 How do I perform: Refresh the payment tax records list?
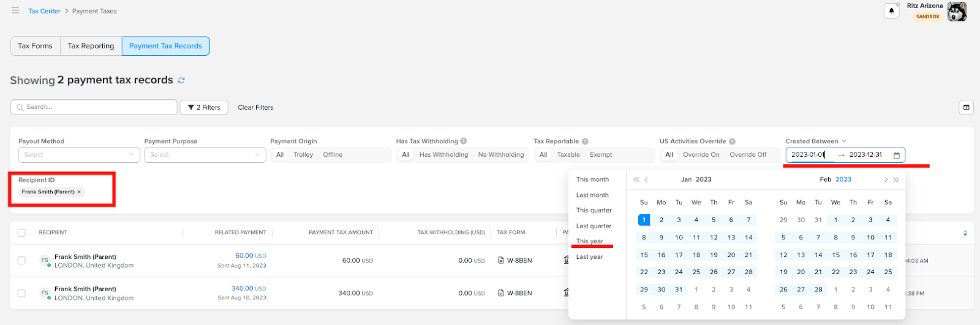point(181,80)
